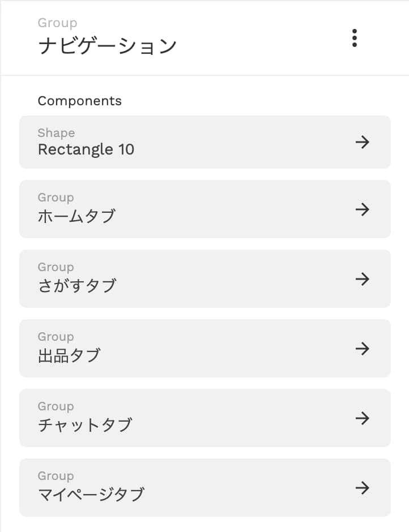Click the Group label above ナビゲーション header
The image size is (409, 532).
pyautogui.click(x=57, y=23)
